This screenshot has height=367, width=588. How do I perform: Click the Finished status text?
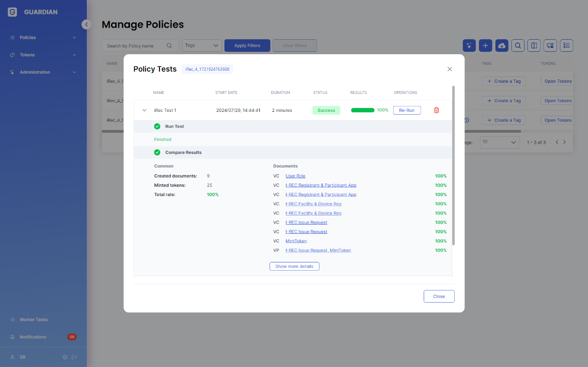(163, 139)
